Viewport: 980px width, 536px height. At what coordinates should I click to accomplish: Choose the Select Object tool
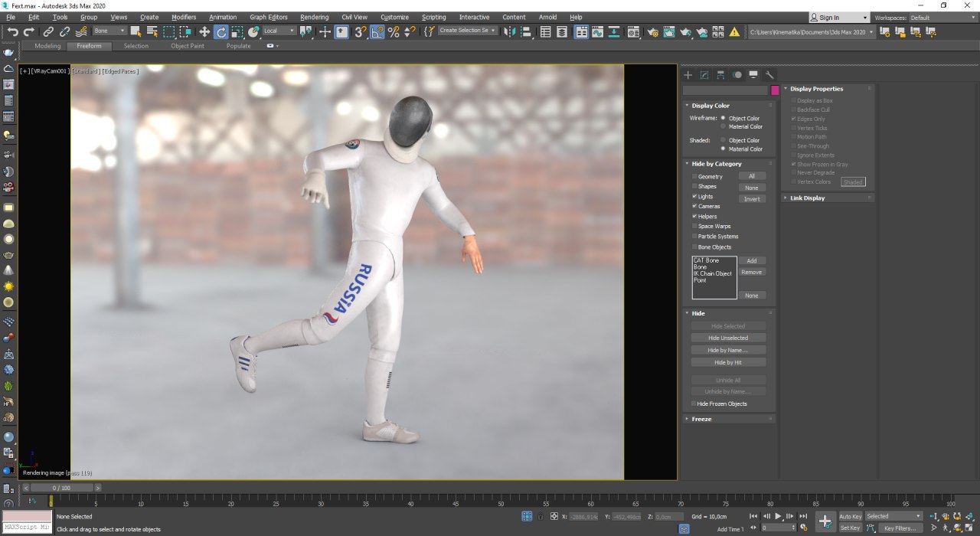coord(136,31)
